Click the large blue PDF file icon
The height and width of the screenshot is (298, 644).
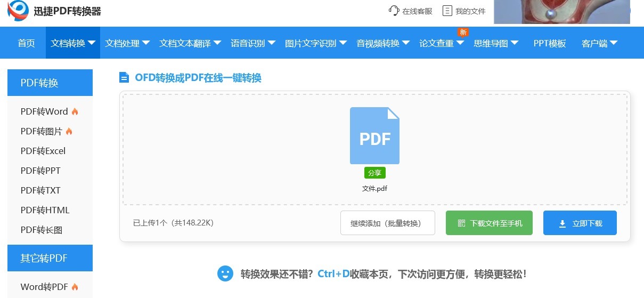pyautogui.click(x=374, y=136)
